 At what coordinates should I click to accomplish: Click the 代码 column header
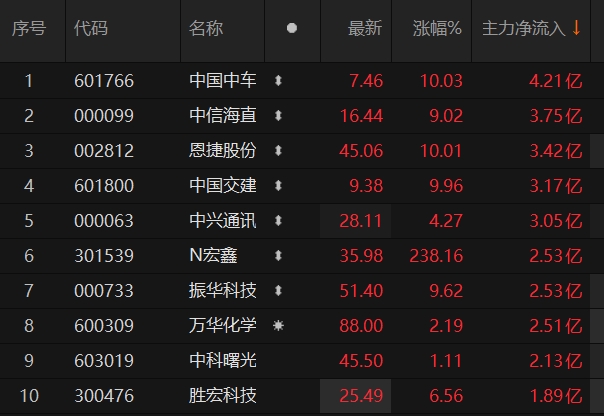click(91, 29)
